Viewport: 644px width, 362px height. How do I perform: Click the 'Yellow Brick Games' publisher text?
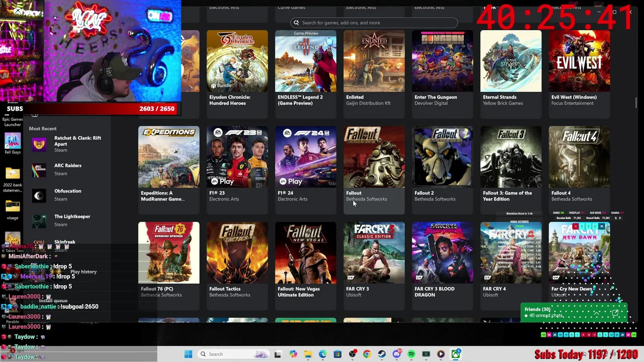coord(503,103)
